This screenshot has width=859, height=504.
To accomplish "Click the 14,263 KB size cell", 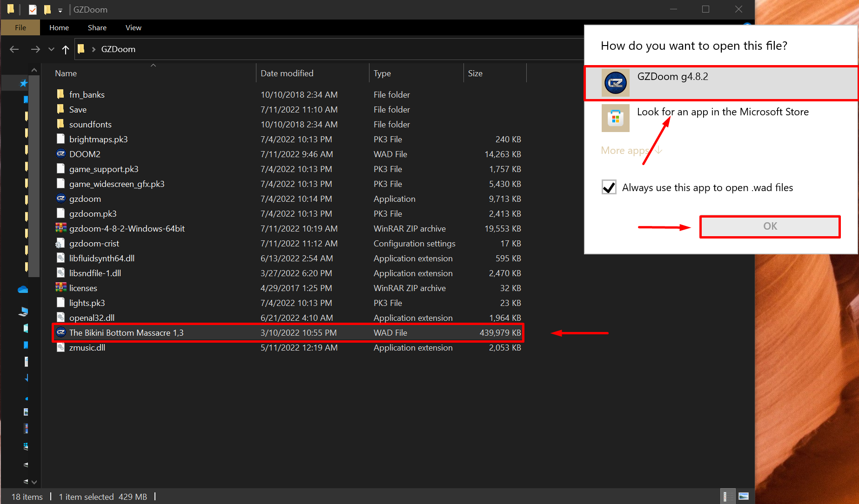I will pos(503,154).
